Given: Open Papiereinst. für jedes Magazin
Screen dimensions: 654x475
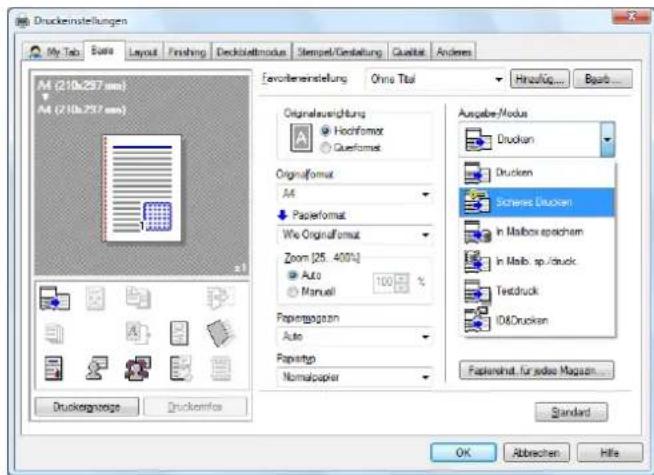Looking at the screenshot, I should pyautogui.click(x=536, y=370).
